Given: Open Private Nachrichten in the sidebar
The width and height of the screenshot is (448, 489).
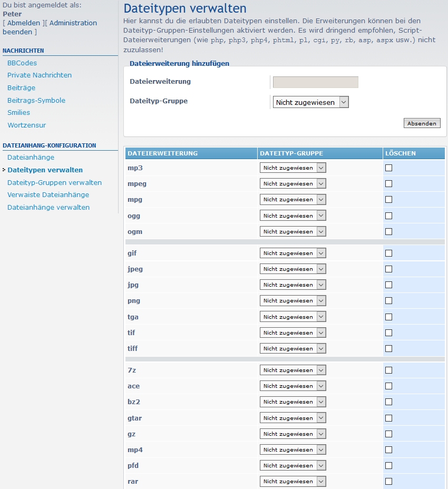Looking at the screenshot, I should click(x=40, y=75).
